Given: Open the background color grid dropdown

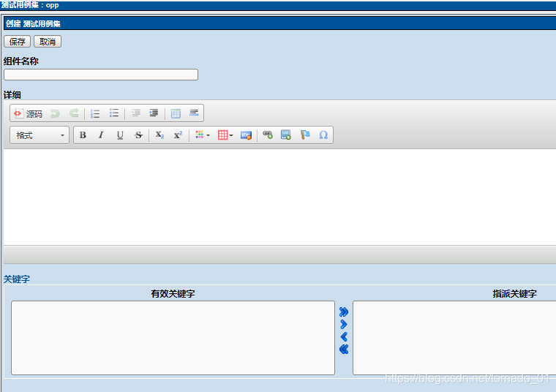Looking at the screenshot, I should click(x=225, y=135).
